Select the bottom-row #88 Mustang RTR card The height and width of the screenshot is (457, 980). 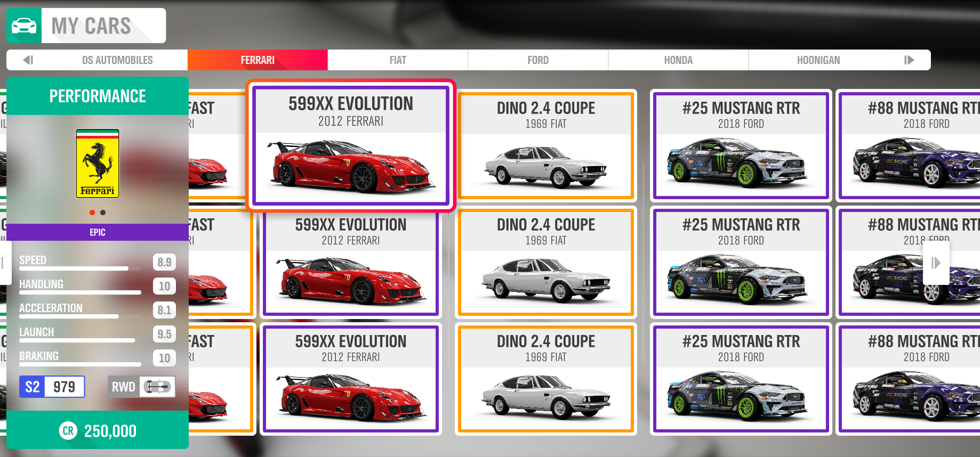(x=908, y=379)
